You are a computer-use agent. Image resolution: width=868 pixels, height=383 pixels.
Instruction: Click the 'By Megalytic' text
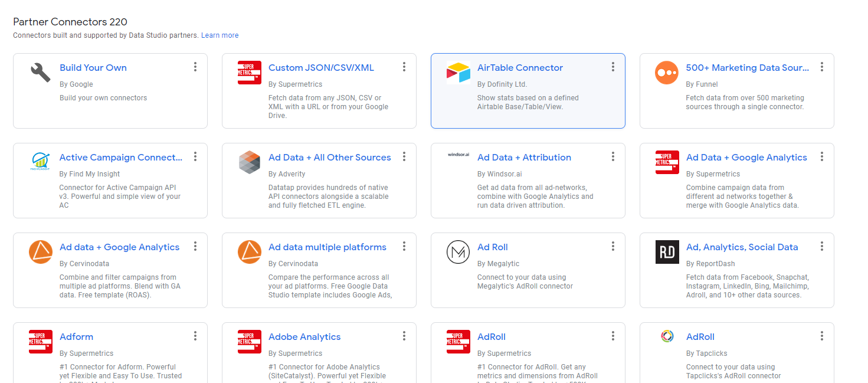[499, 264]
